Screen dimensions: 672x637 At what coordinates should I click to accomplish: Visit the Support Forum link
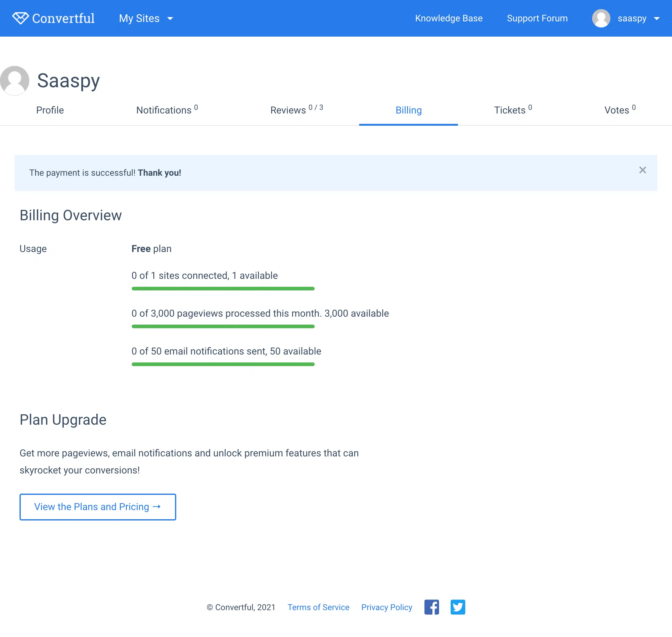click(x=537, y=18)
